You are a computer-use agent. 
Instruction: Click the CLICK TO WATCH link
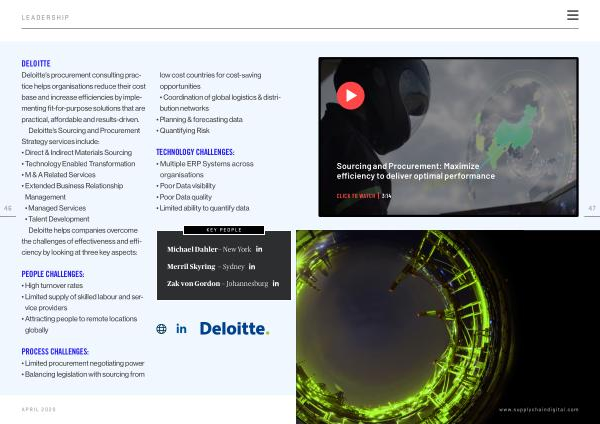click(356, 196)
